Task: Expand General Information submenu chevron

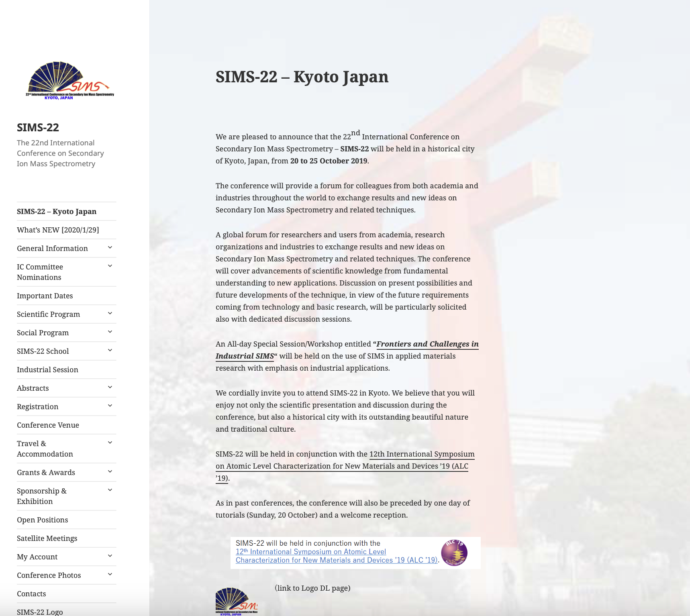Action: [110, 248]
